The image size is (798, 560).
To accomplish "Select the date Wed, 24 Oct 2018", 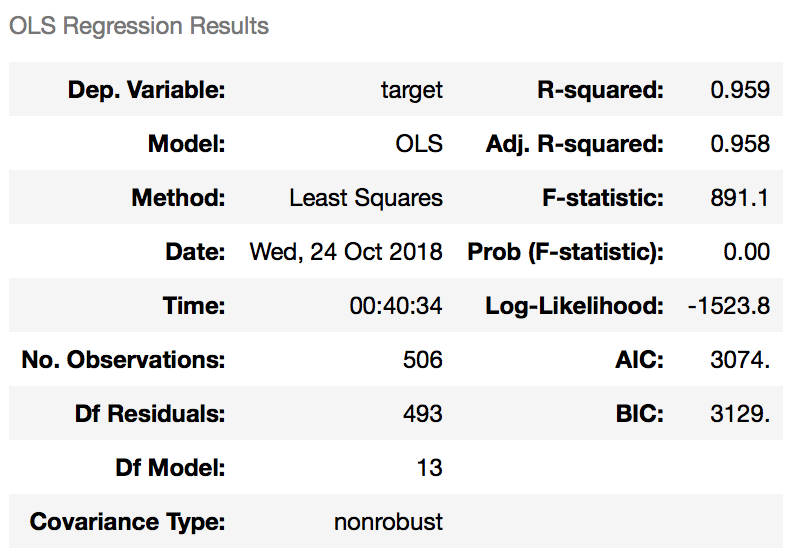I will point(346,252).
